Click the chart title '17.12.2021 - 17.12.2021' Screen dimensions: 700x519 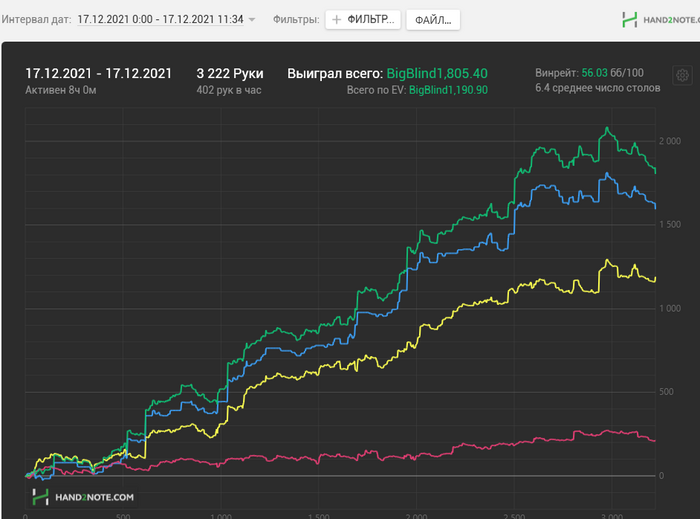(x=99, y=73)
